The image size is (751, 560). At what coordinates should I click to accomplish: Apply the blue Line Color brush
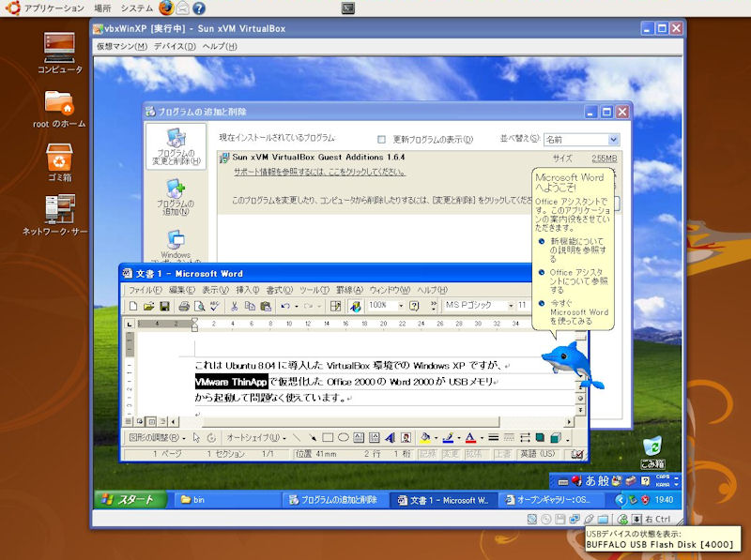click(x=448, y=437)
